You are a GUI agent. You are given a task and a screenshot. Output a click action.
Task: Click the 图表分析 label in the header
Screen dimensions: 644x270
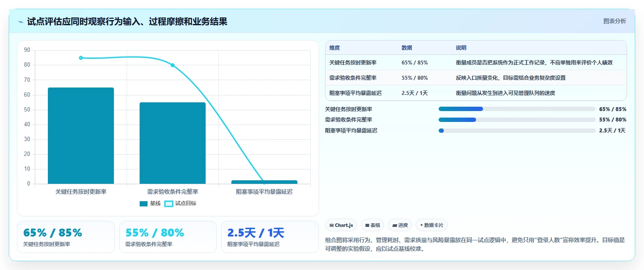[614, 21]
